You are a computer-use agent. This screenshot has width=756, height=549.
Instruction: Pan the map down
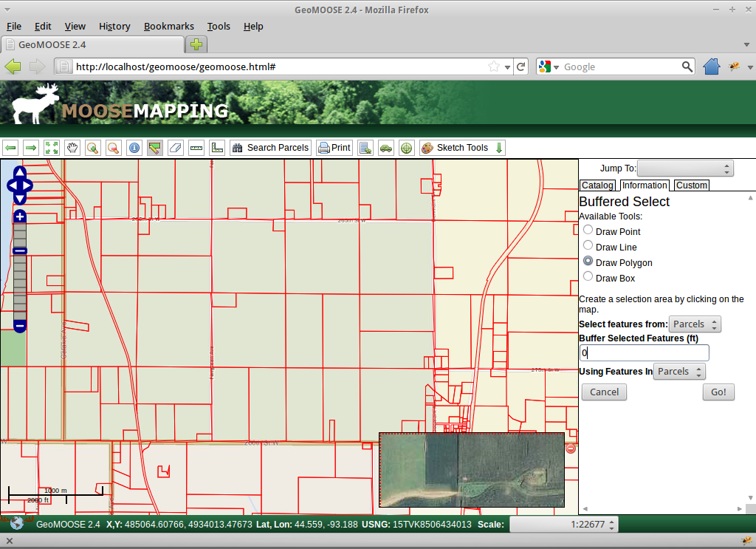[20, 198]
